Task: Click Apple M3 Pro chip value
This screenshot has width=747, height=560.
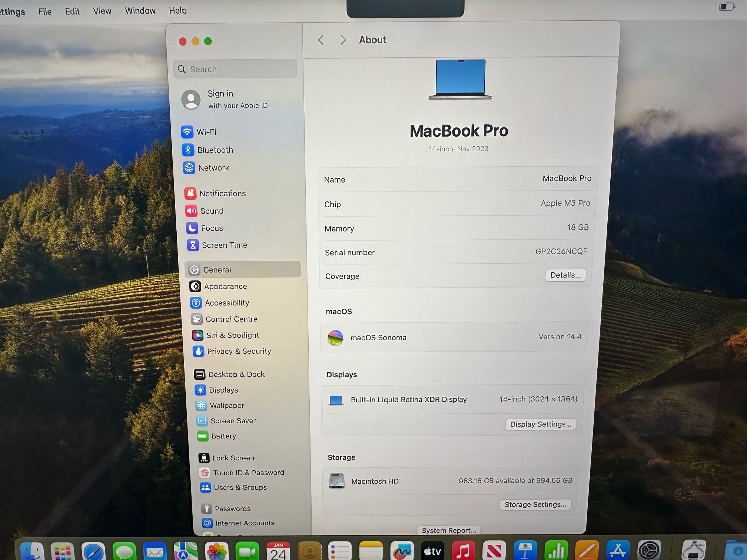Action: tap(565, 203)
